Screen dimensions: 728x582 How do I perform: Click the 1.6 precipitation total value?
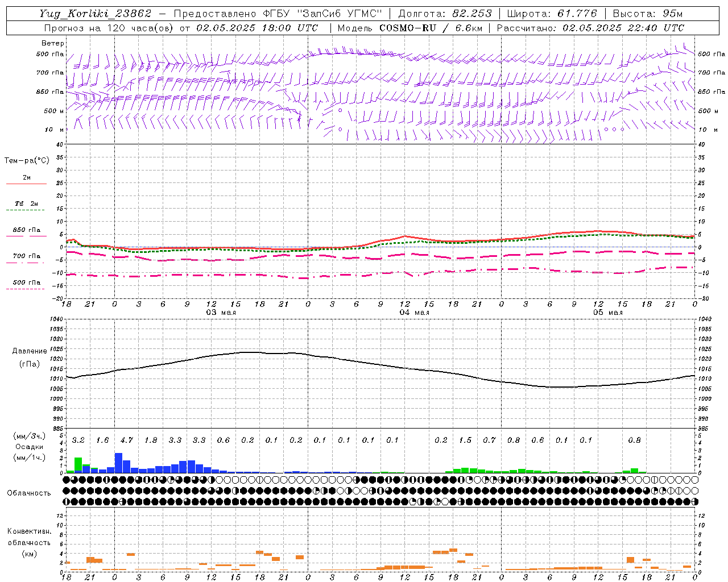tap(102, 440)
